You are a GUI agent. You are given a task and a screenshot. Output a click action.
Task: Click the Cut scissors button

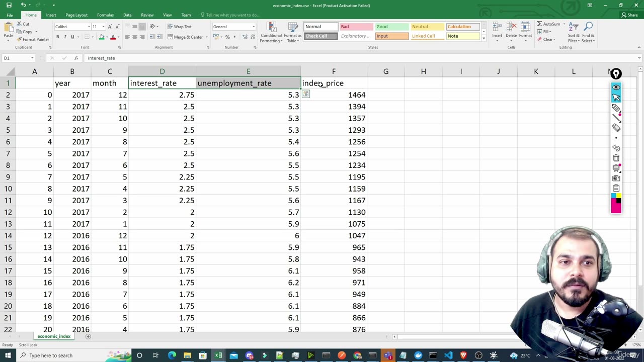(x=23, y=24)
